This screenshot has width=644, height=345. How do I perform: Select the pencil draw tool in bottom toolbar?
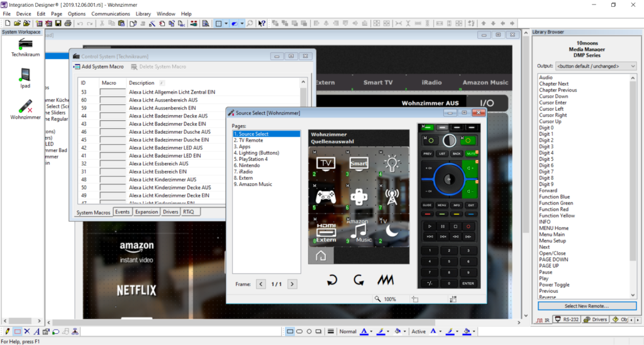8,331
